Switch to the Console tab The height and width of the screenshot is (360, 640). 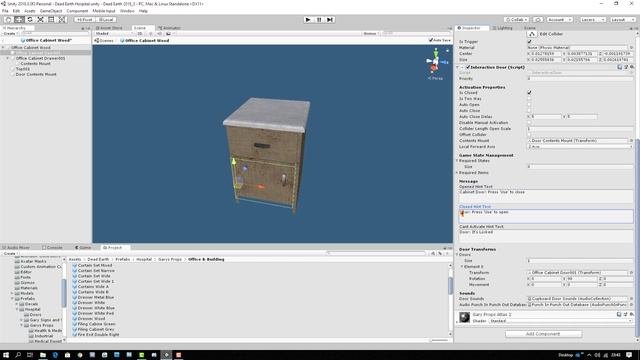pyautogui.click(x=53, y=248)
